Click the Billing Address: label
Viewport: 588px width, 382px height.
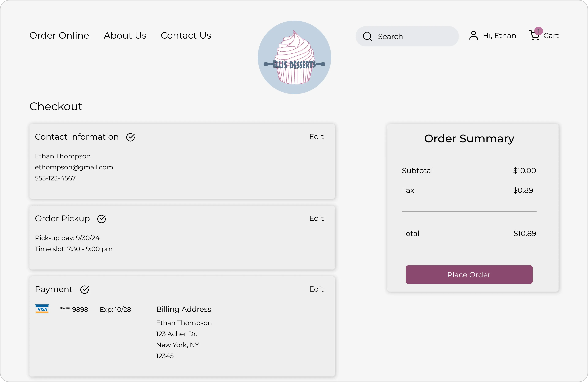coord(185,309)
